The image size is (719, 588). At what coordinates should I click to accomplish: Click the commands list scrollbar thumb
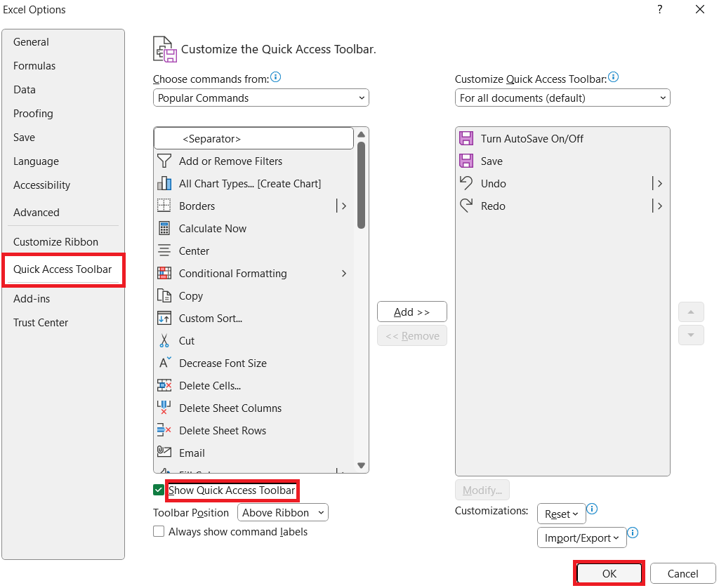coord(361,185)
